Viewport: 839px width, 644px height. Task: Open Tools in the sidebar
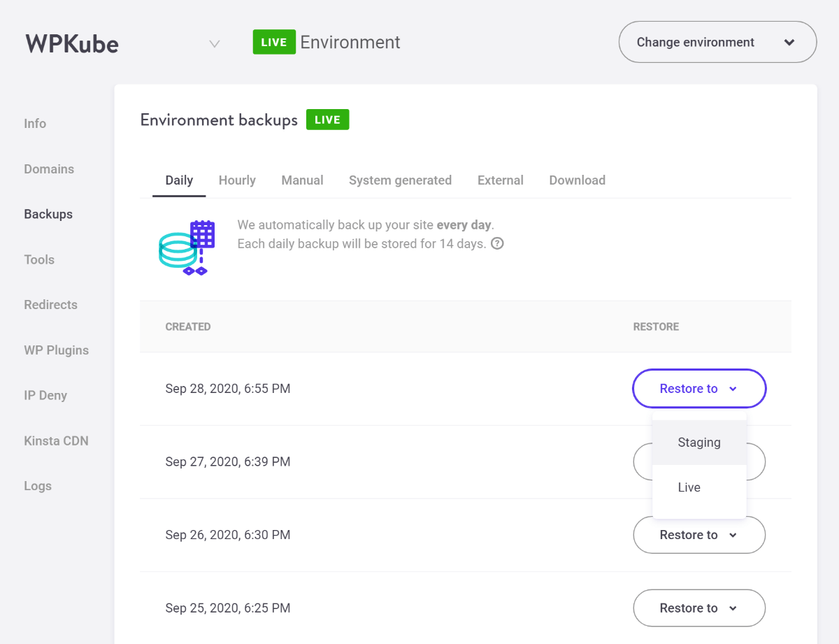pyautogui.click(x=39, y=259)
